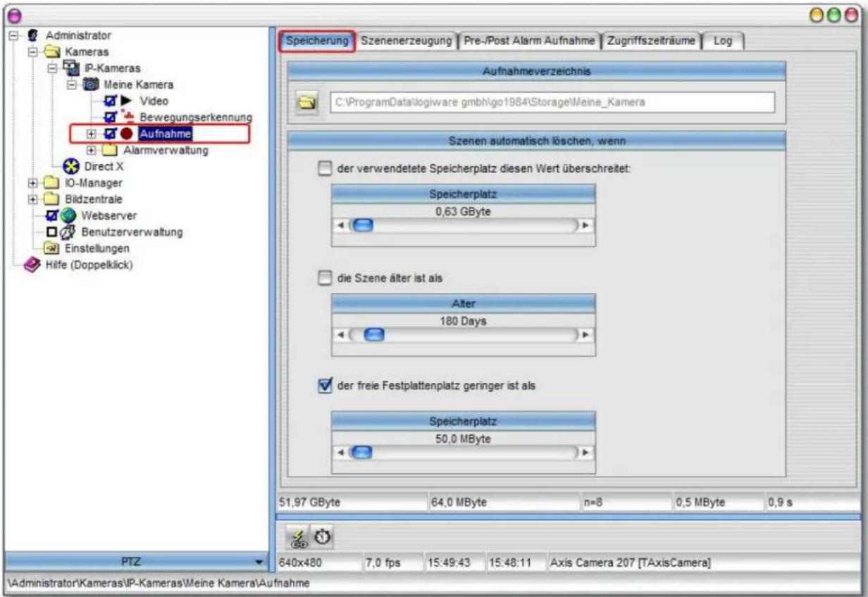Expand the Aufnahme tree node
Viewport: 868px width, 597px height.
91,133
